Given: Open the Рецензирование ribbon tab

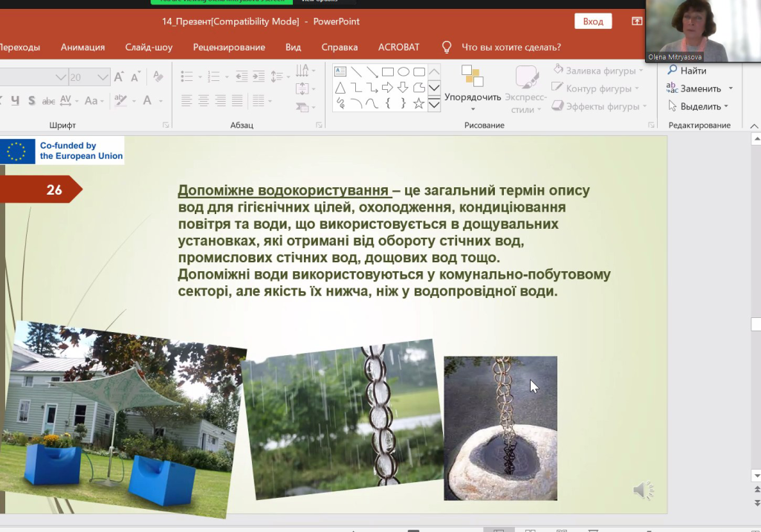Looking at the screenshot, I should (x=229, y=48).
